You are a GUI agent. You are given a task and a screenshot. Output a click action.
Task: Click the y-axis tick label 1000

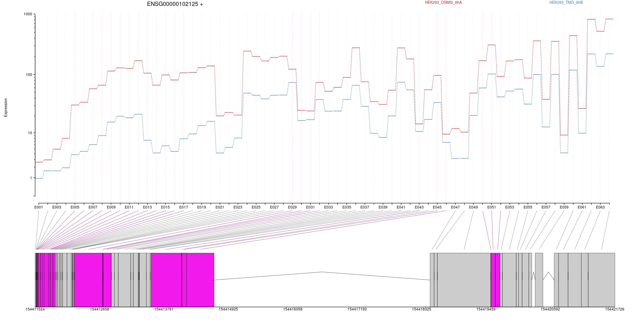(x=28, y=14)
